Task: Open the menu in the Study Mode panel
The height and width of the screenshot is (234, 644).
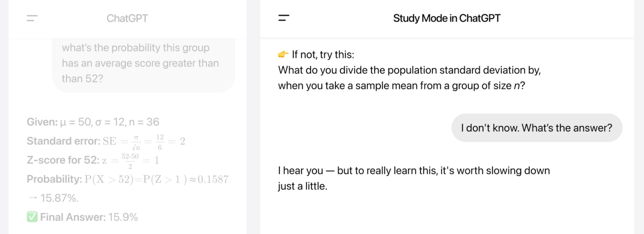Action: 284,18
